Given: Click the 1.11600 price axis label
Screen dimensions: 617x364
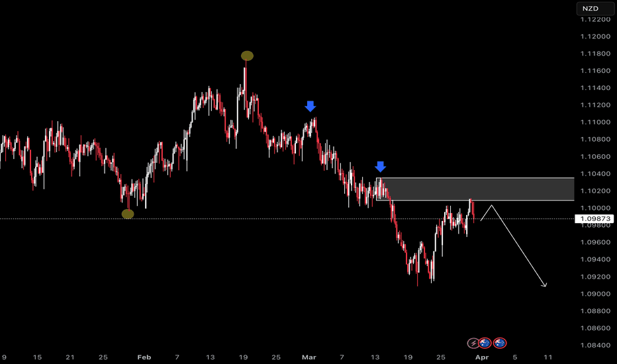Looking at the screenshot, I should [595, 71].
